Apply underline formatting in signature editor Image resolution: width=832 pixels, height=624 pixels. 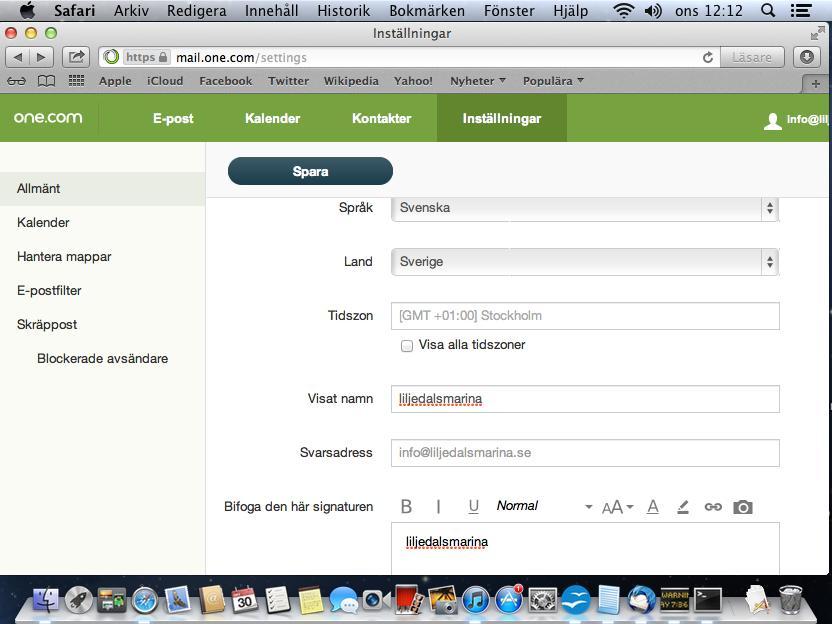(473, 507)
